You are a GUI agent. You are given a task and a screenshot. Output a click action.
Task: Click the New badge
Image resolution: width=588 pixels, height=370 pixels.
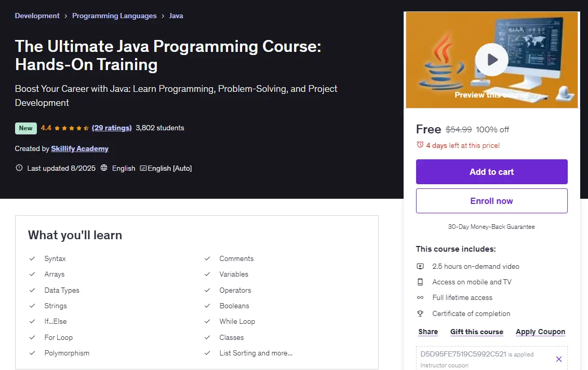[26, 128]
